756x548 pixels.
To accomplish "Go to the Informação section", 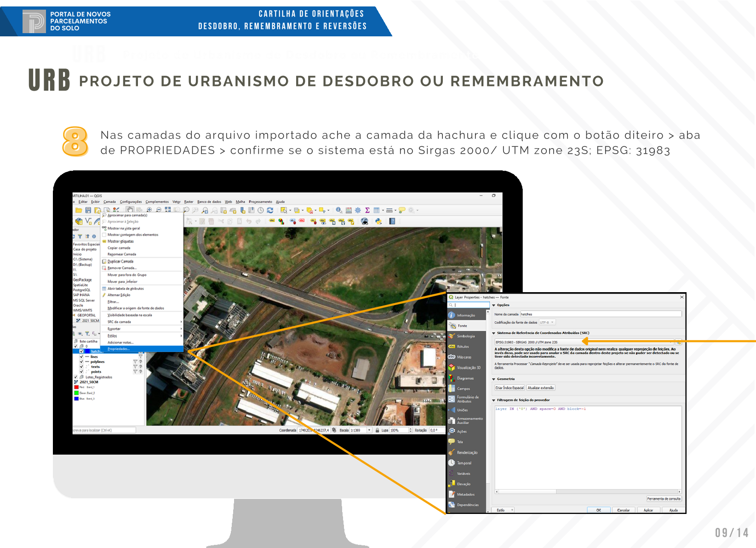I will point(465,315).
